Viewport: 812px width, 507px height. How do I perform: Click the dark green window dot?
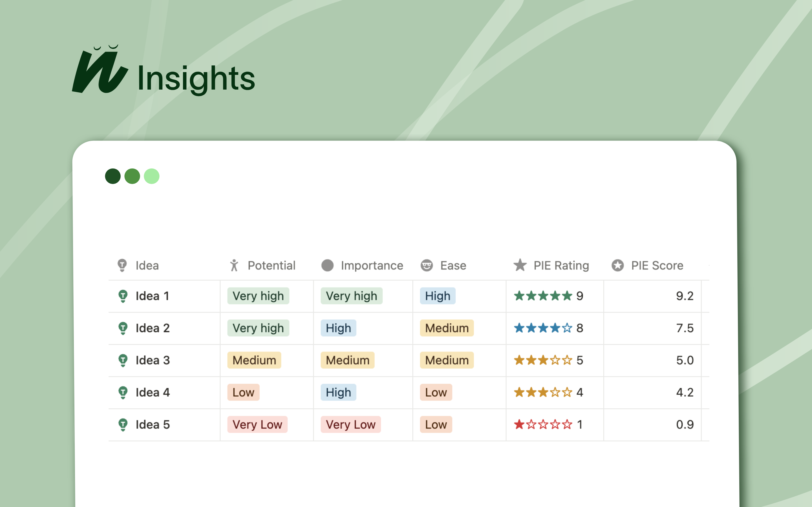pos(113,176)
